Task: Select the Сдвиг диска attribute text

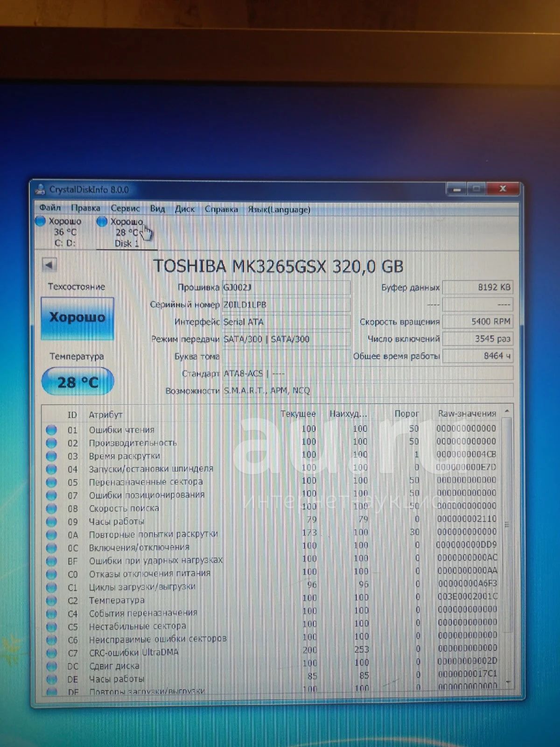Action: (x=114, y=666)
